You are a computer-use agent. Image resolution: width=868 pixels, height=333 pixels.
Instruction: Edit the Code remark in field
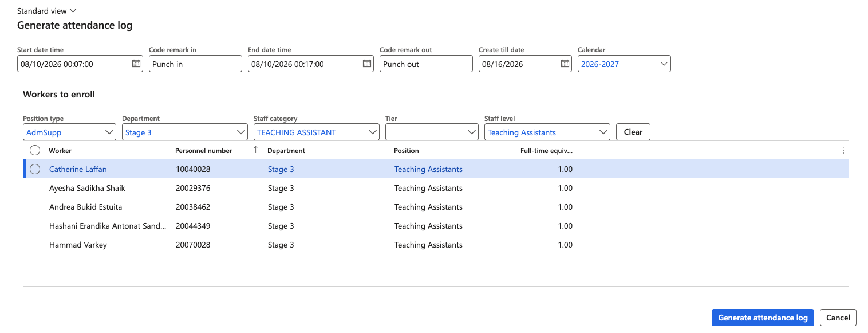(x=195, y=64)
